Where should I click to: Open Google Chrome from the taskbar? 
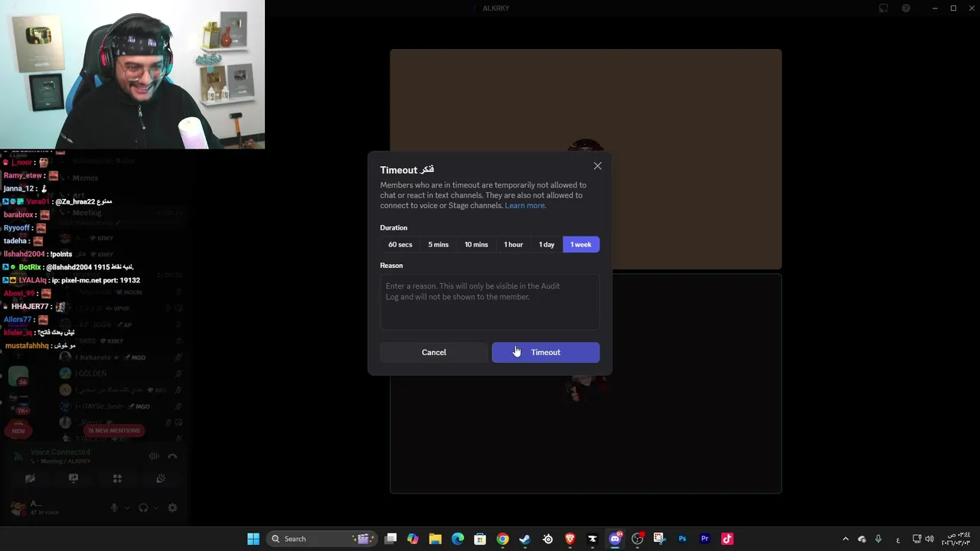[502, 539]
